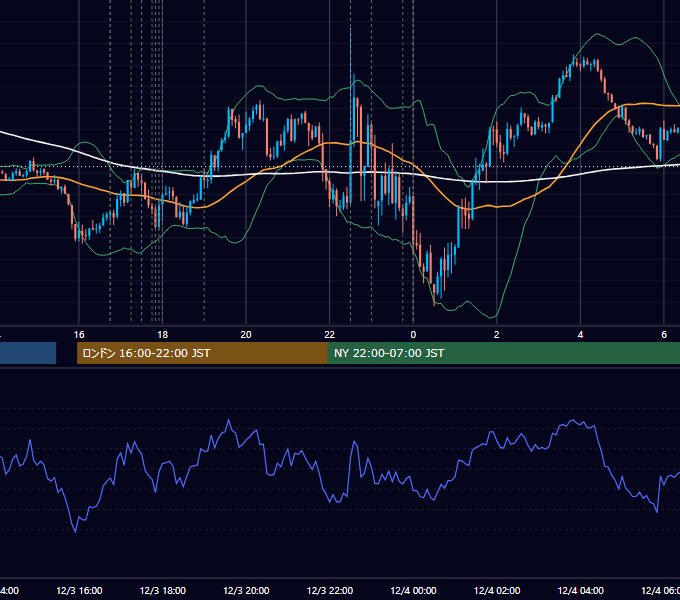
Task: Click the 12/4 02:00 date label
Action: (497, 590)
